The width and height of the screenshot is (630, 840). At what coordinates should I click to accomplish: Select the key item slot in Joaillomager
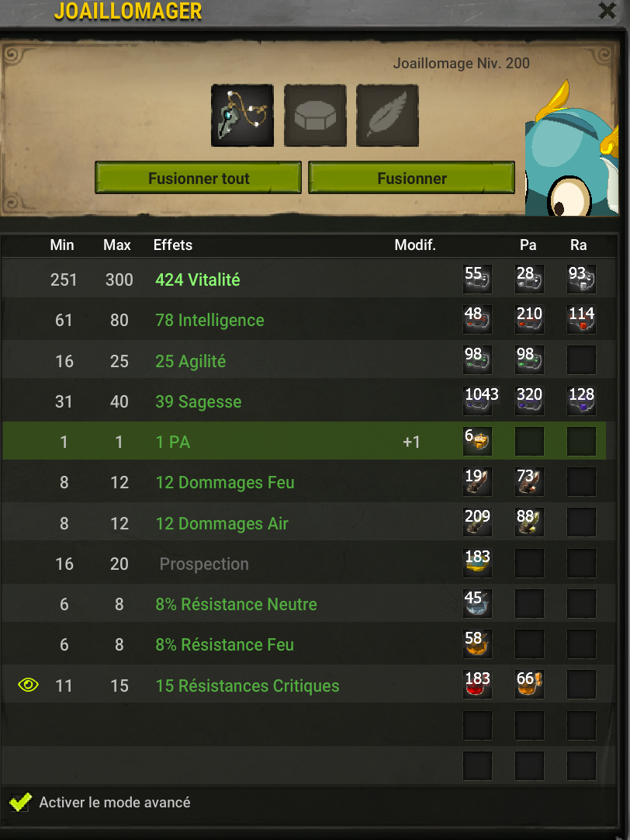[x=243, y=115]
